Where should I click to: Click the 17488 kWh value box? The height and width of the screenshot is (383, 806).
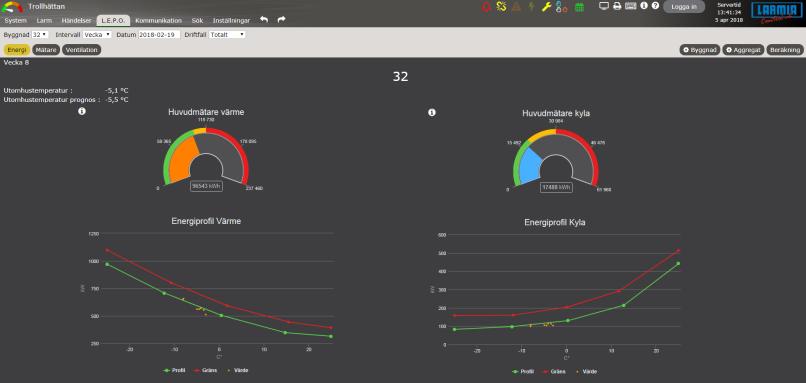point(556,187)
